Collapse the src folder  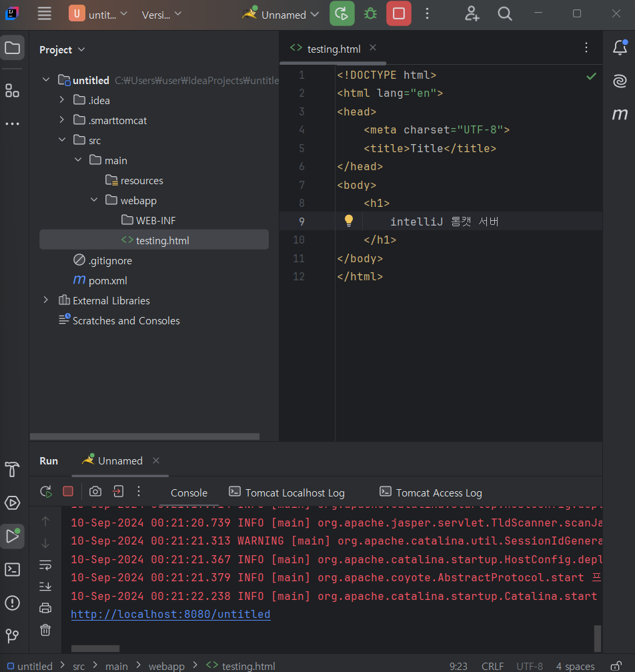point(62,139)
